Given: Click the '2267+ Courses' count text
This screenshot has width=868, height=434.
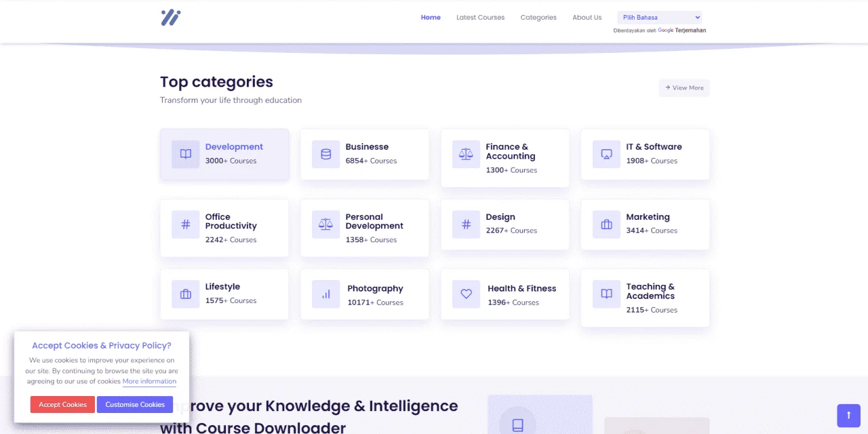Looking at the screenshot, I should pos(511,231).
